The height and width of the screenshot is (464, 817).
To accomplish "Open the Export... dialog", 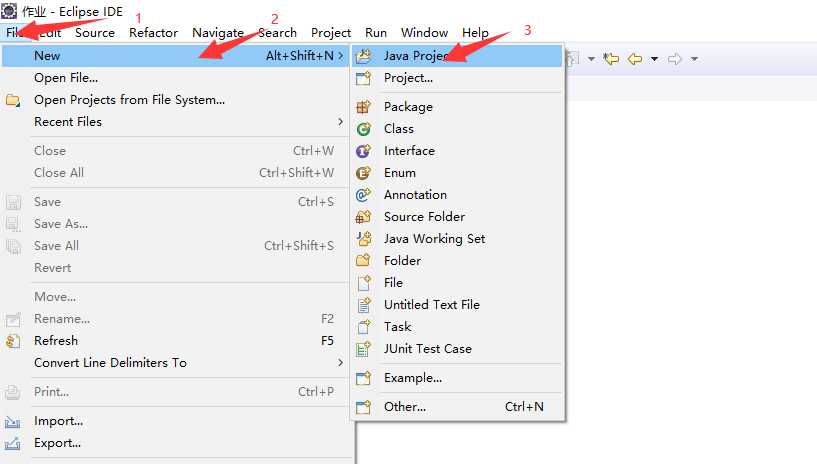I will click(x=176, y=443).
